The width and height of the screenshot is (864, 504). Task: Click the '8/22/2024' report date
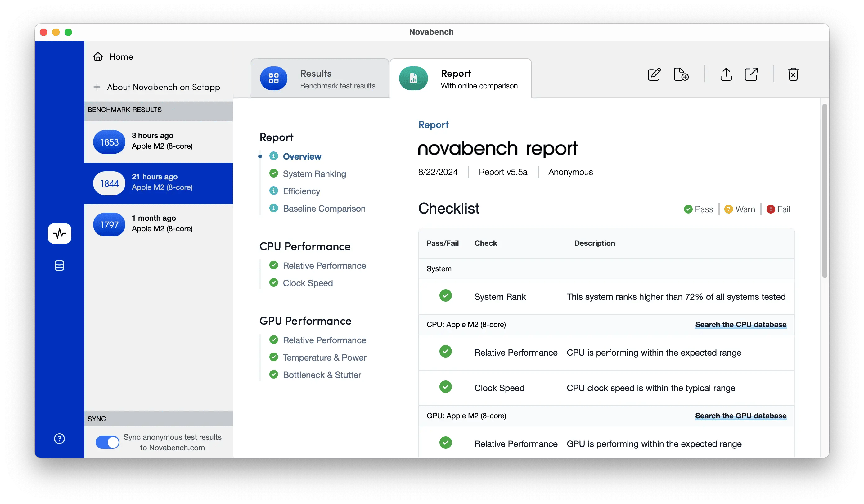click(438, 172)
